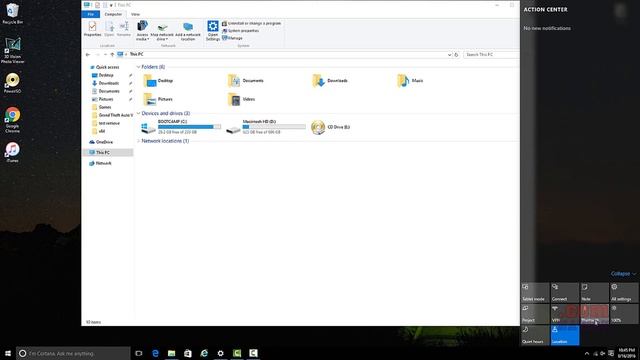Open the Settings gear on taskbar
640x360 pixels.
[220, 353]
